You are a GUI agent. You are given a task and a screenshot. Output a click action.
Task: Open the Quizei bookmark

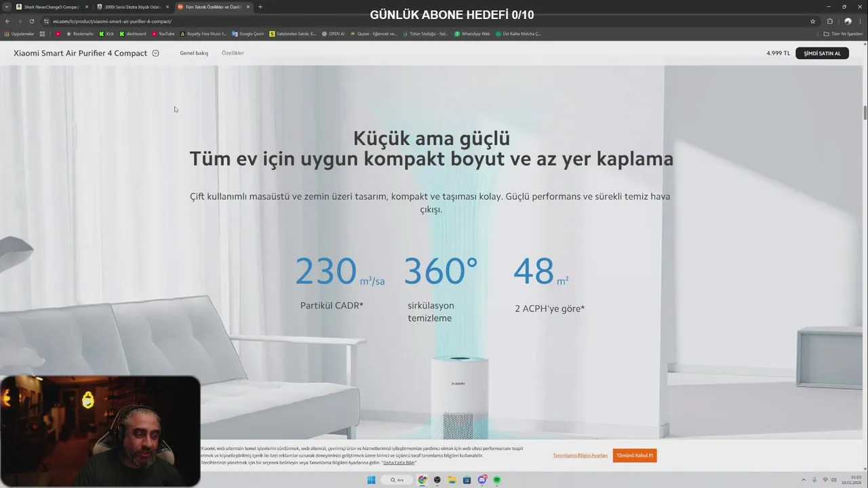(x=374, y=34)
